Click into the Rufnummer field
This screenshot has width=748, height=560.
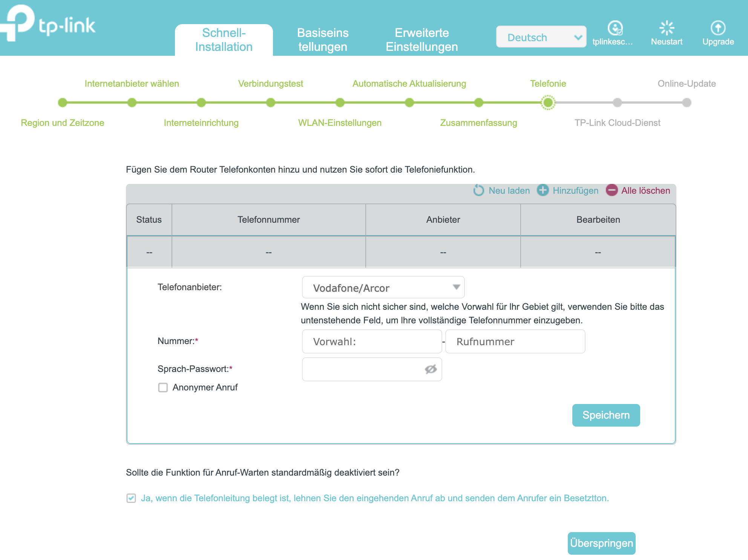515,341
